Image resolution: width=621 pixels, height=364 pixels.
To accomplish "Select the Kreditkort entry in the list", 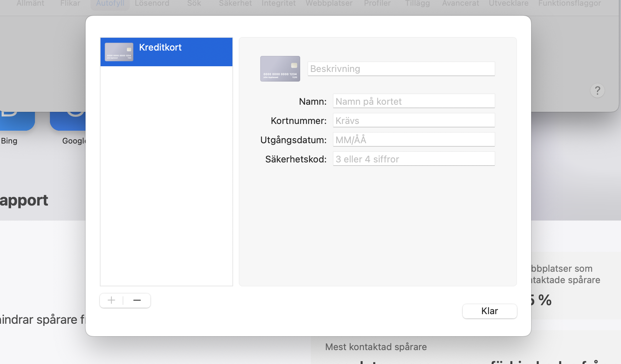I will (x=166, y=52).
